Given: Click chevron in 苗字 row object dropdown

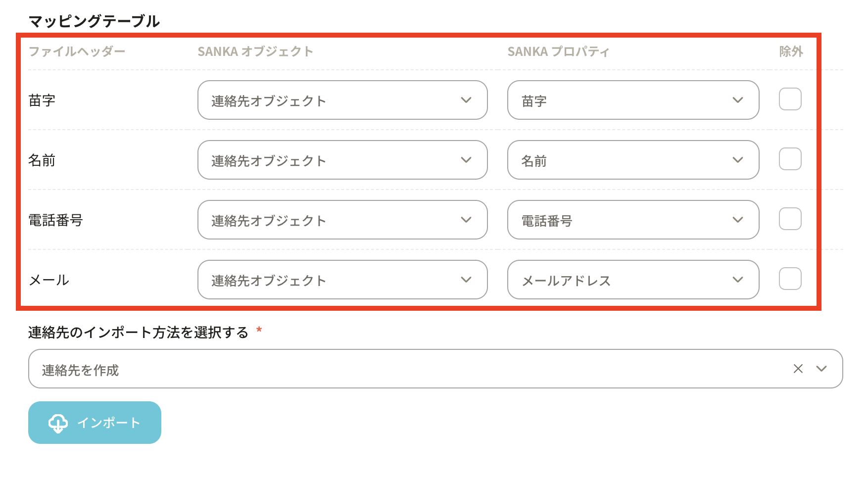Looking at the screenshot, I should point(466,100).
